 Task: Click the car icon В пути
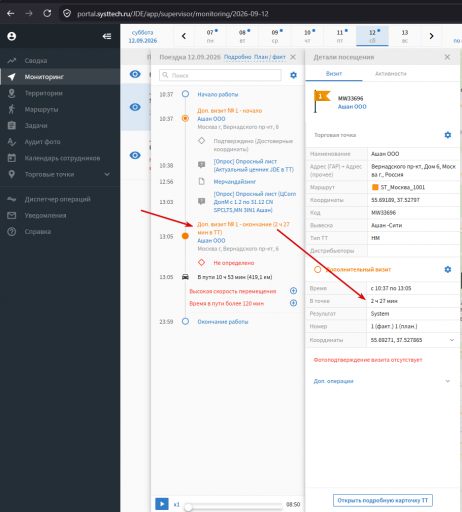point(185,277)
